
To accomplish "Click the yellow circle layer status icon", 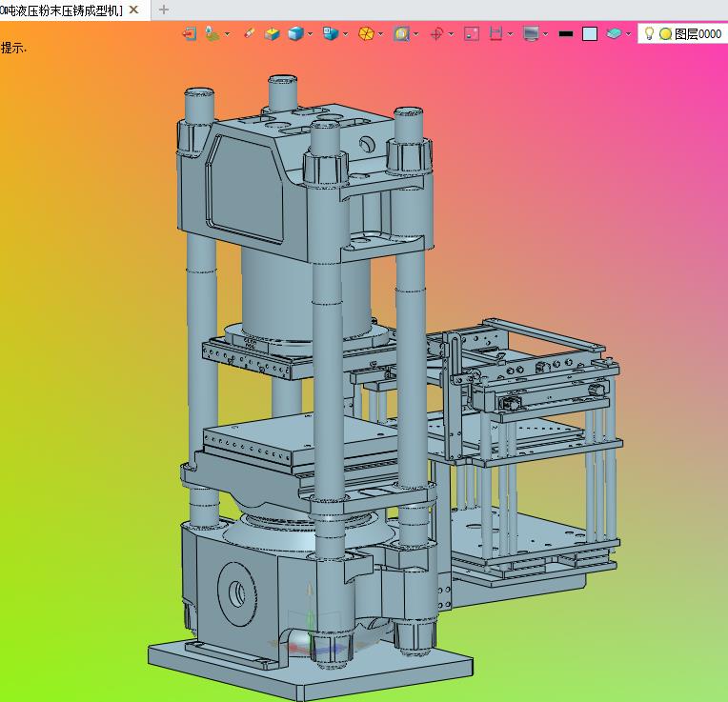I will point(665,34).
